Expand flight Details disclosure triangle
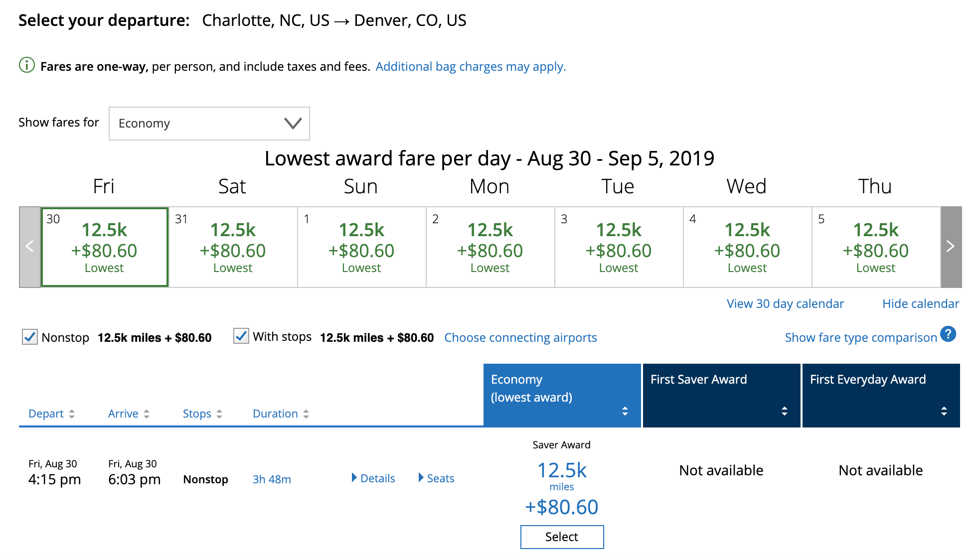 click(354, 478)
